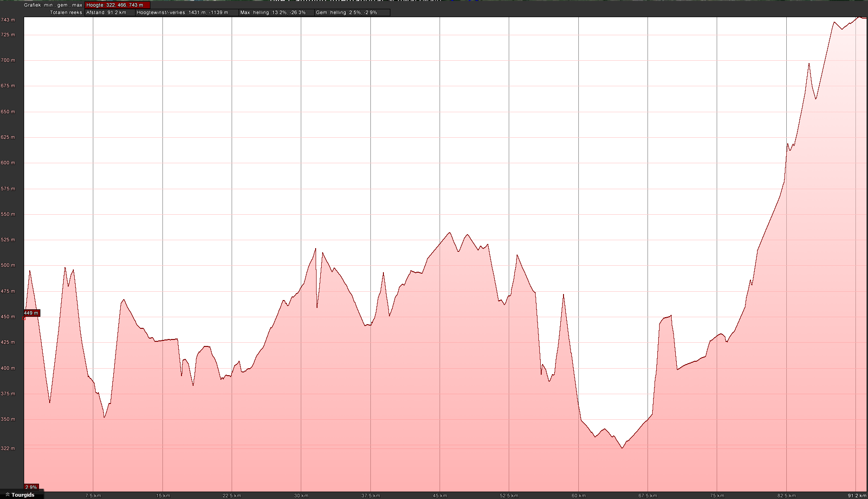Screen dimensions: 868x499
Task: Toggle the Hoogtewinst/-verlies statistic box
Action: coord(187,13)
